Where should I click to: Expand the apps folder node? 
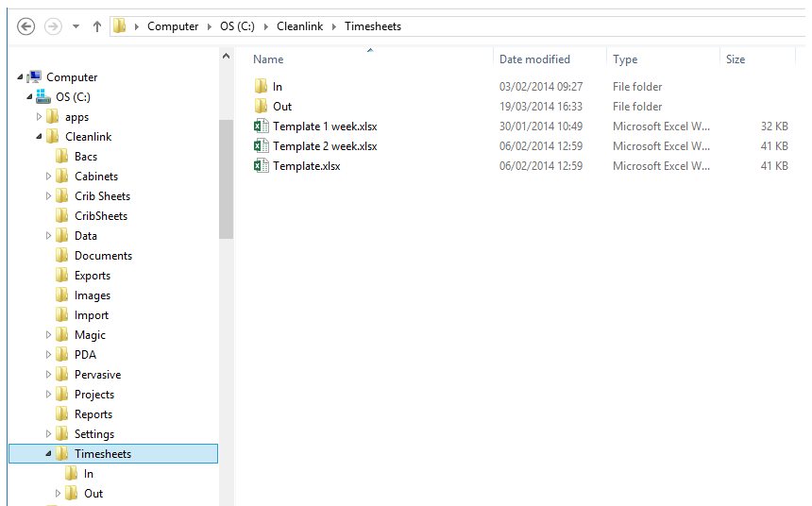coord(40,117)
